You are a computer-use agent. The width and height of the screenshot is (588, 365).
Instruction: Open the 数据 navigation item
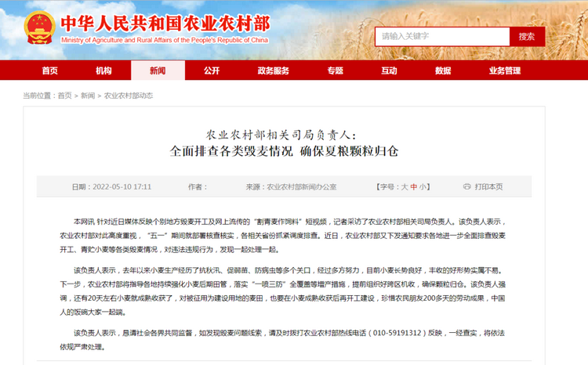coord(443,70)
